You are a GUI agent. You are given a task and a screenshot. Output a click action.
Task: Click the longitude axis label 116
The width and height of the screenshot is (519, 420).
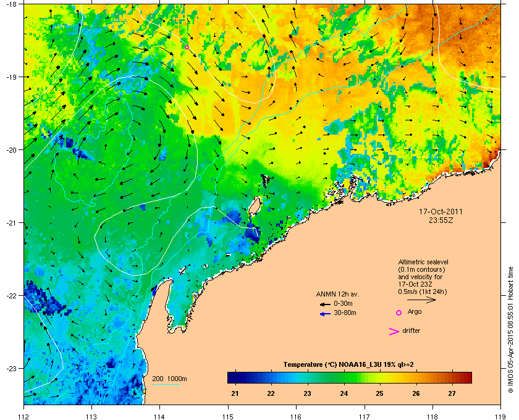[296, 417]
